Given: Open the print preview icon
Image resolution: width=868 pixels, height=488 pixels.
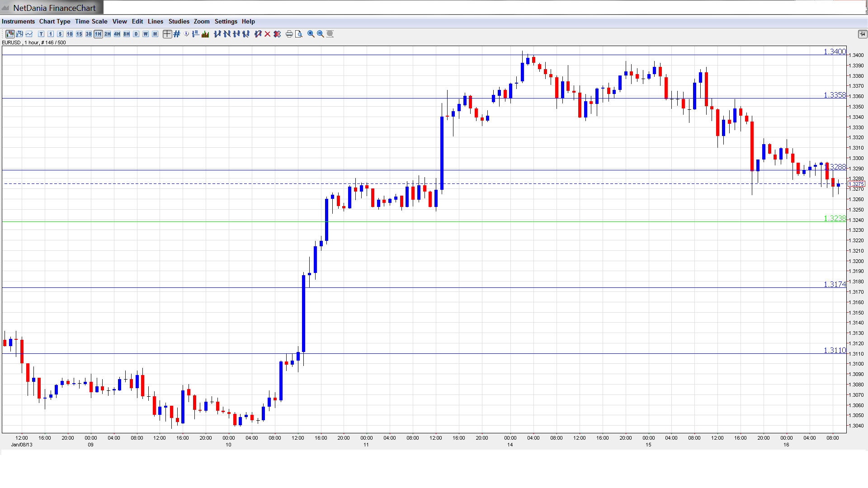Looking at the screenshot, I should (299, 34).
